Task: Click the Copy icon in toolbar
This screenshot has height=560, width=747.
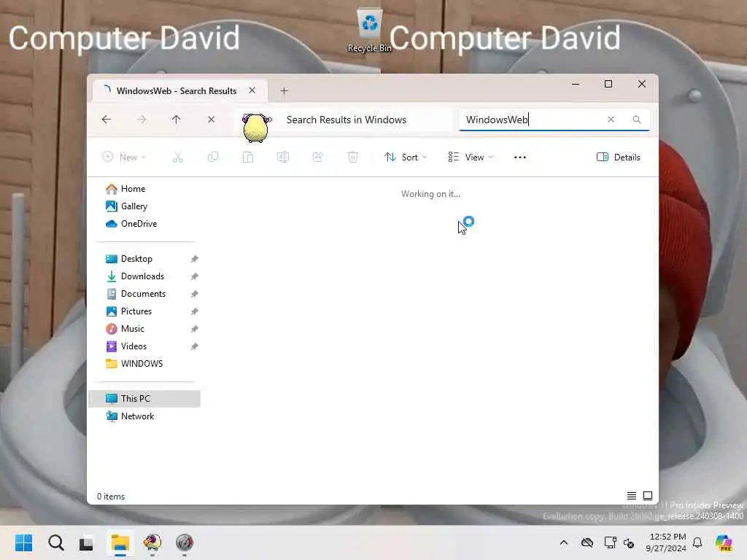Action: click(213, 157)
